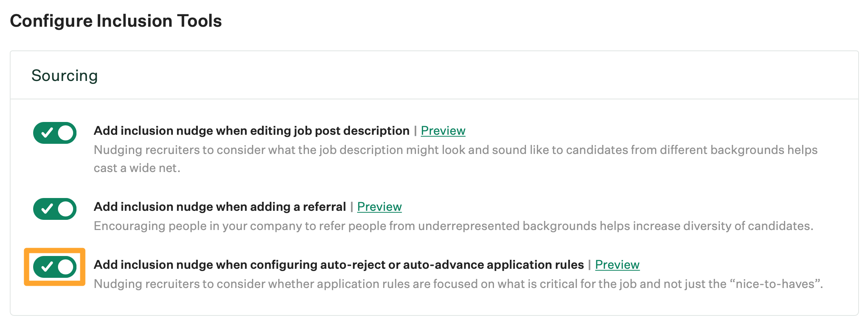Disable the job post description nudge toggle
The width and height of the screenshot is (868, 326).
tap(55, 133)
